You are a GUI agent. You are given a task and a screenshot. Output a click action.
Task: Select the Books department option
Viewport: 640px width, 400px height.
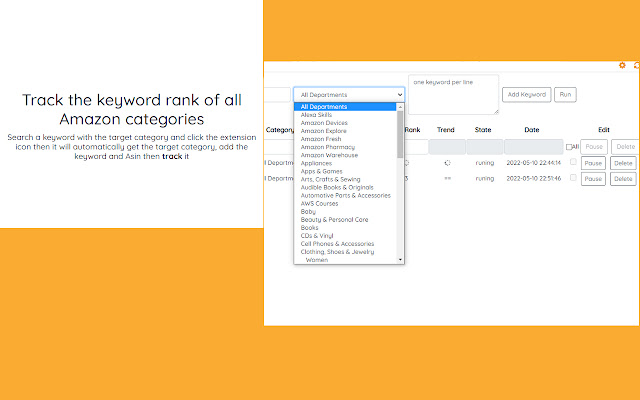(309, 228)
